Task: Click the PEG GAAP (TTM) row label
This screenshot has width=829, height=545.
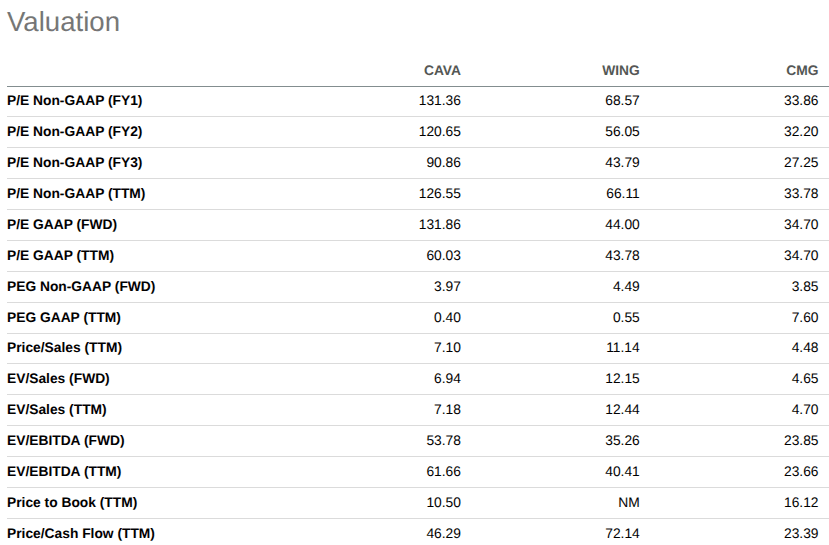Action: 63,318
